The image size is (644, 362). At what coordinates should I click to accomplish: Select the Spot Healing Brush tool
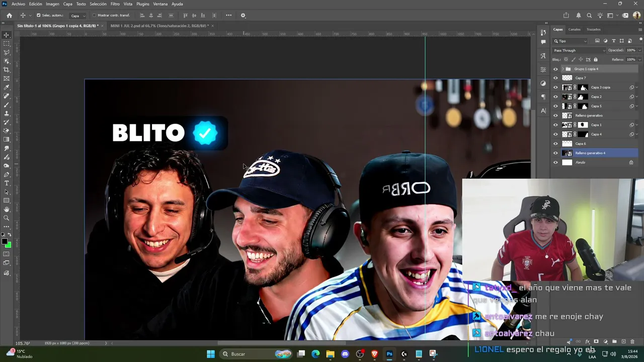tap(7, 96)
